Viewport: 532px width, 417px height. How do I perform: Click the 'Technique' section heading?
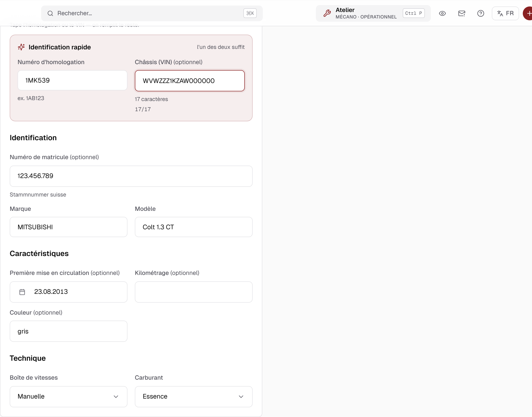tap(28, 358)
